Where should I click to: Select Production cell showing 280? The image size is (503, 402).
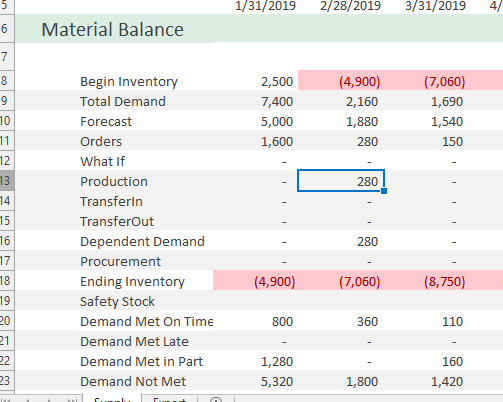click(x=341, y=181)
